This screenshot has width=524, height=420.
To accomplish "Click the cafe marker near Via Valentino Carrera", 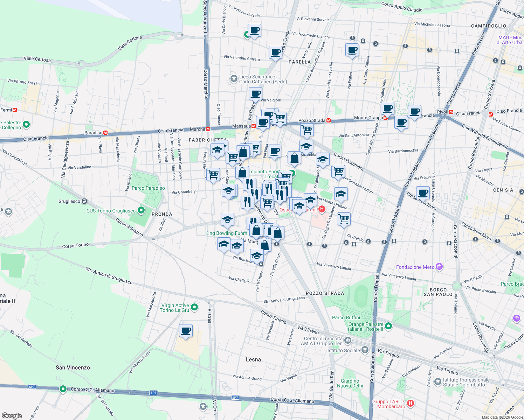I will [276, 54].
